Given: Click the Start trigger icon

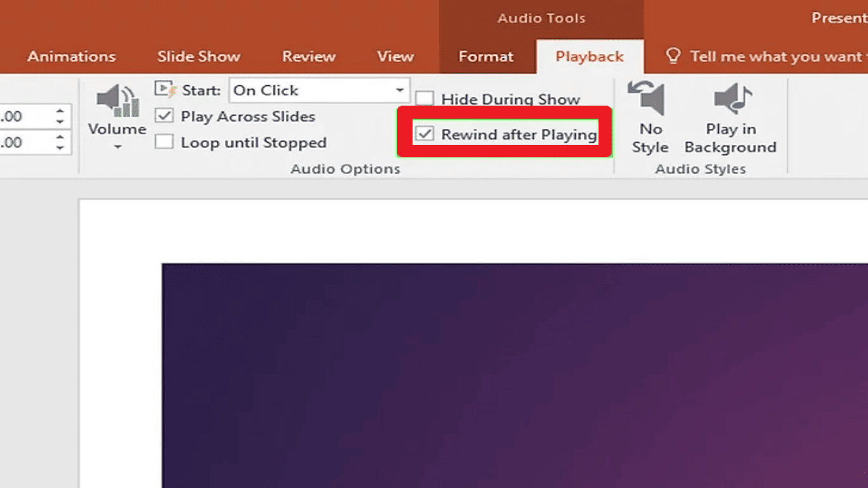Looking at the screenshot, I should pos(166,90).
